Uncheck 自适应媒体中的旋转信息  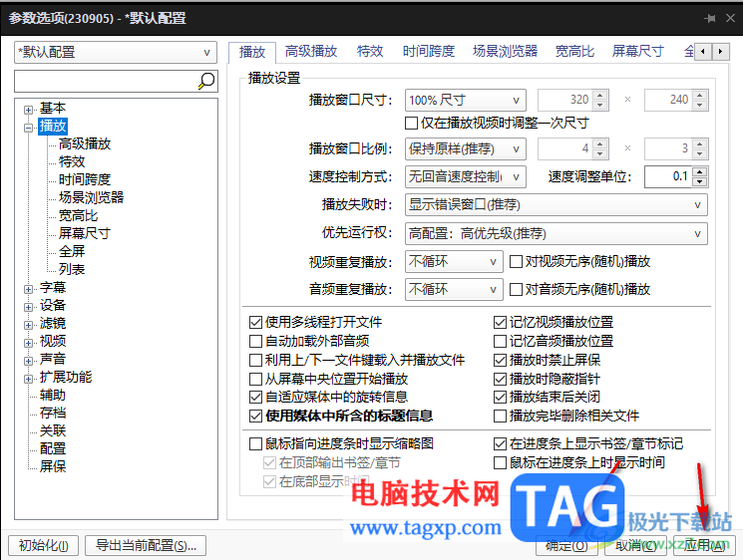pyautogui.click(x=255, y=398)
